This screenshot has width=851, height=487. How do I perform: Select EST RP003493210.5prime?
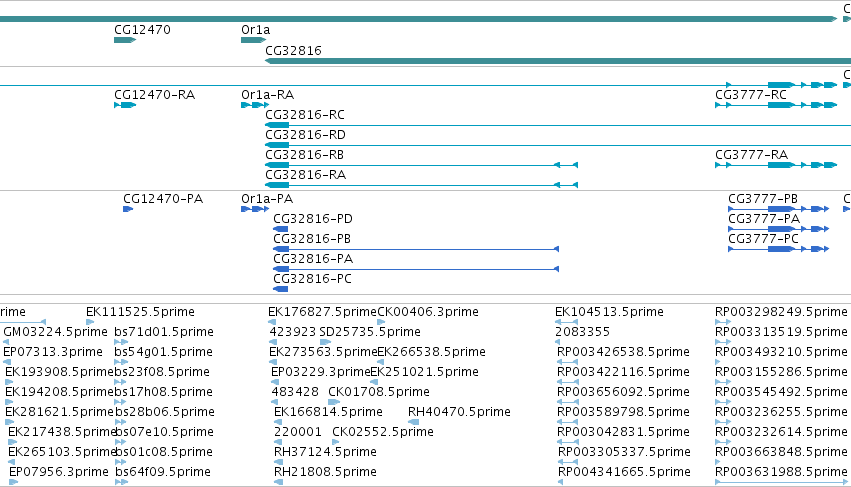[x=781, y=352]
